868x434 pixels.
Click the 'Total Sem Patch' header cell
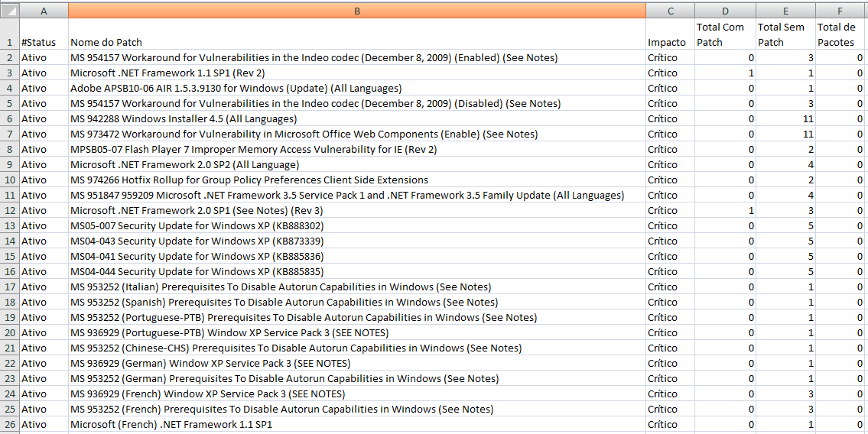pos(785,34)
